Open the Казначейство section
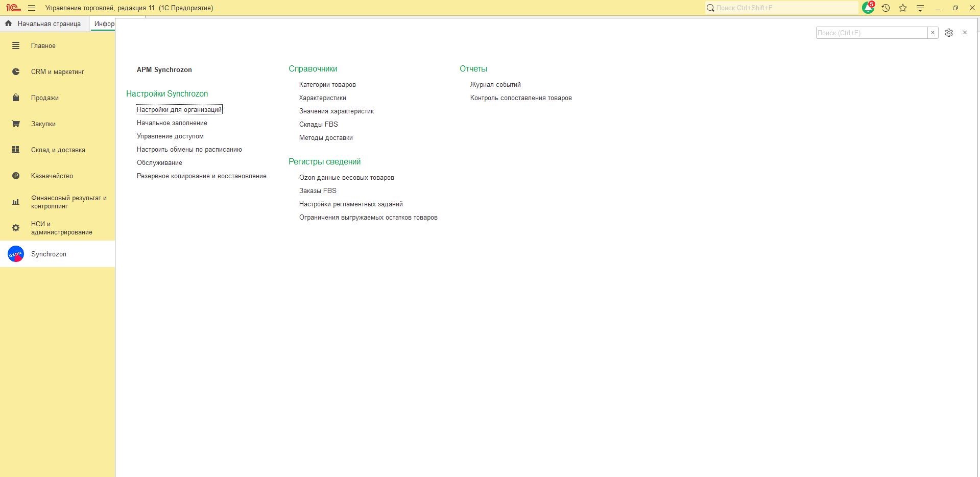 [x=57, y=176]
